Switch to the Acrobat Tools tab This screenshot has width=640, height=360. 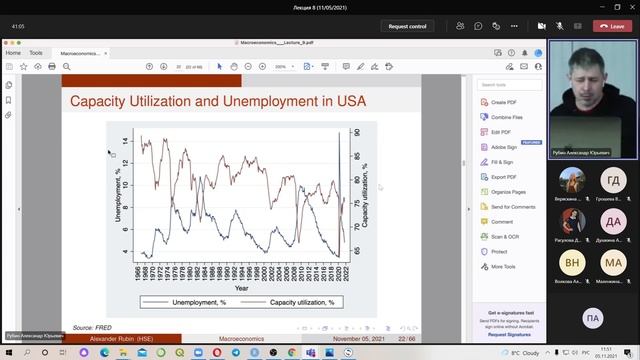click(x=36, y=53)
